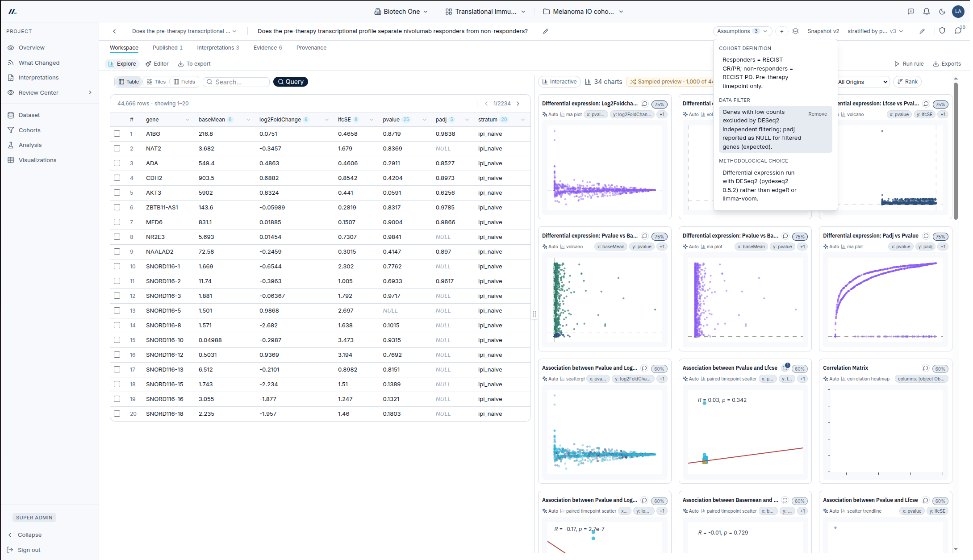Open Snapshot v2 version dropdown

click(855, 31)
